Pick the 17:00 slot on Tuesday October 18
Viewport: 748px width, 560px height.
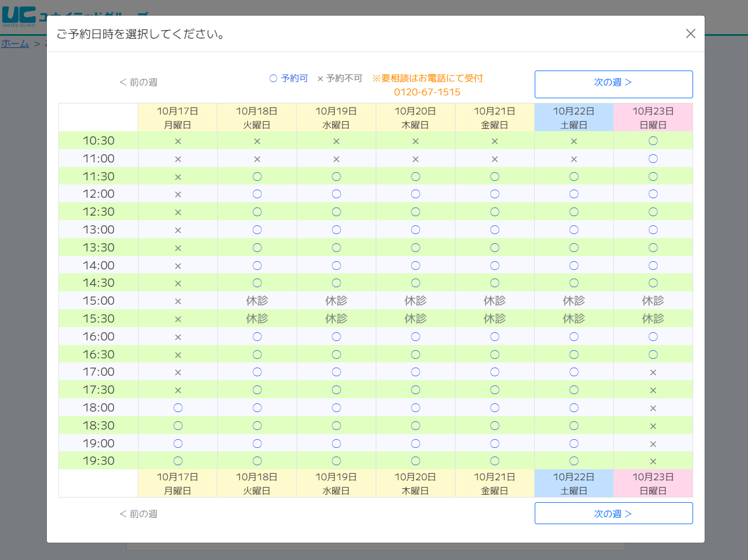tap(257, 372)
